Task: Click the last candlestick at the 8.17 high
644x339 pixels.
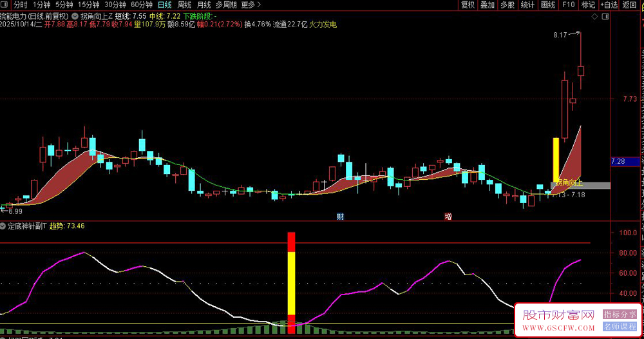Action: 581,71
